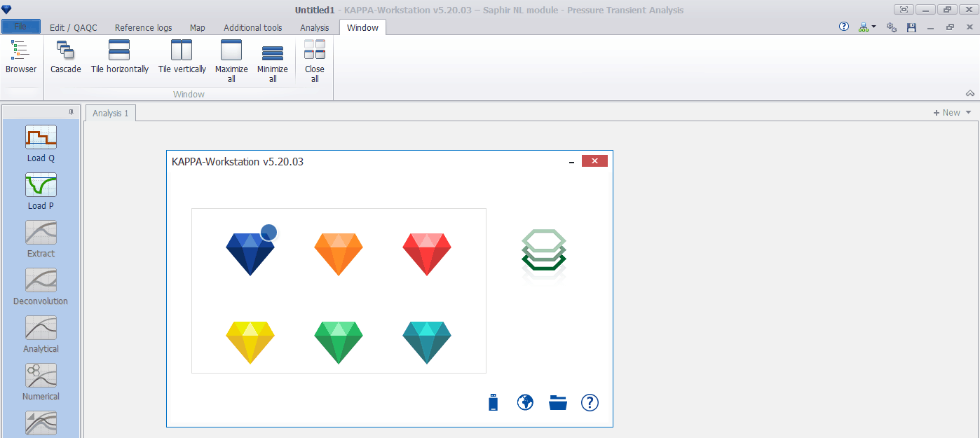Screen dimensions: 980x438
Task: Open the Edit / QAQC tab
Action: click(x=74, y=27)
